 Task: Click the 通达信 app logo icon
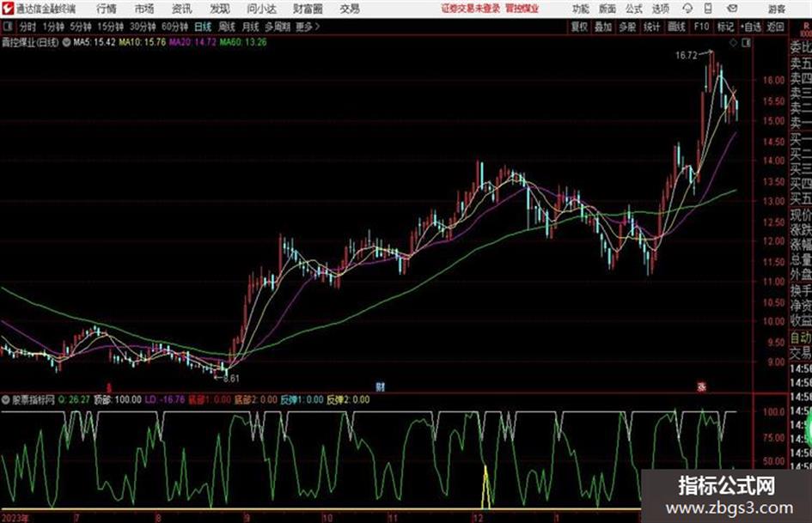(8, 9)
